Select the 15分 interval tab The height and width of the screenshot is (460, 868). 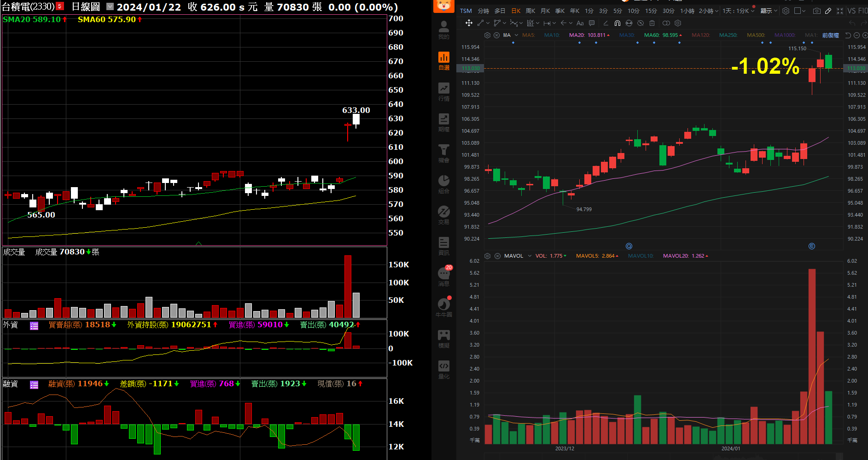[x=651, y=11]
